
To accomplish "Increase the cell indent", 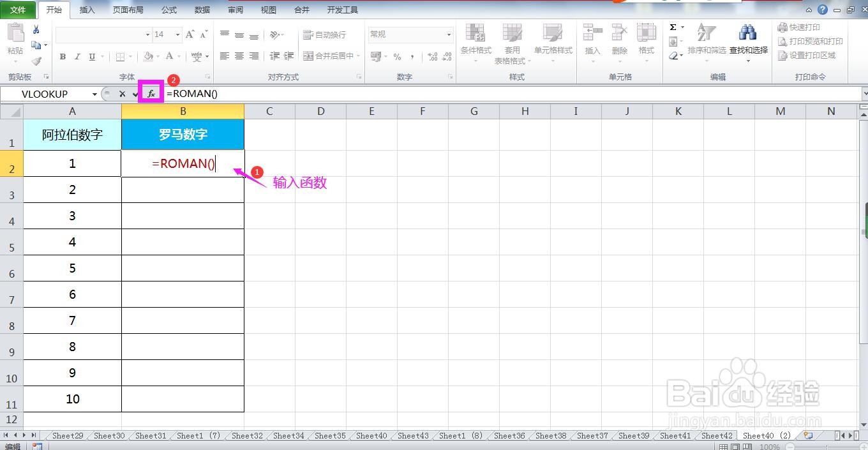I will [289, 56].
